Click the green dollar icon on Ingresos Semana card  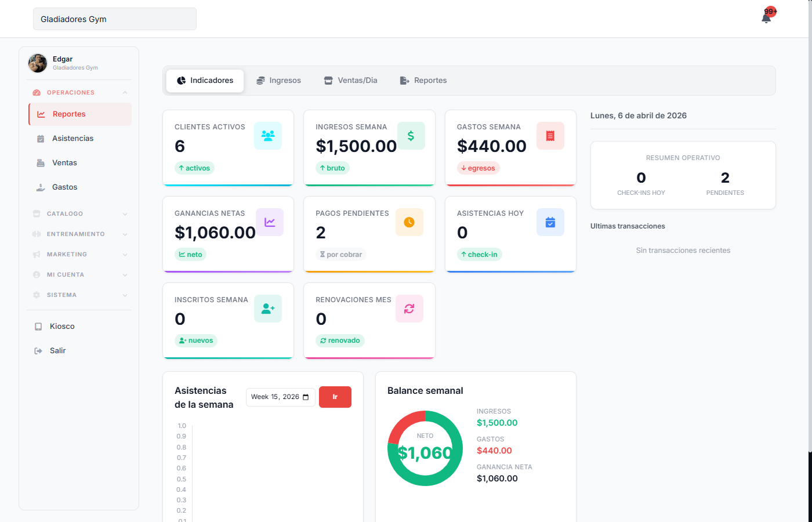411,135
